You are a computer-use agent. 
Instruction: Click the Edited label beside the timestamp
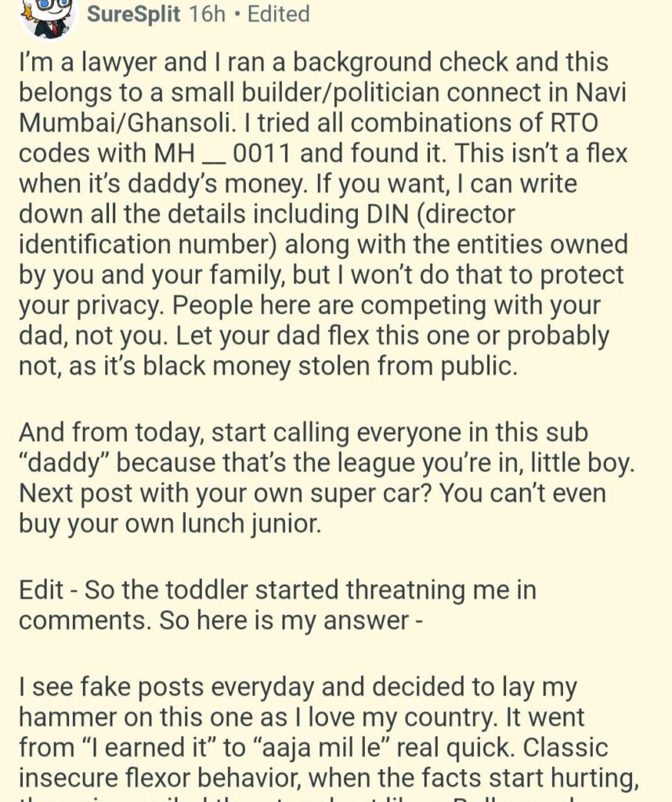click(x=278, y=14)
